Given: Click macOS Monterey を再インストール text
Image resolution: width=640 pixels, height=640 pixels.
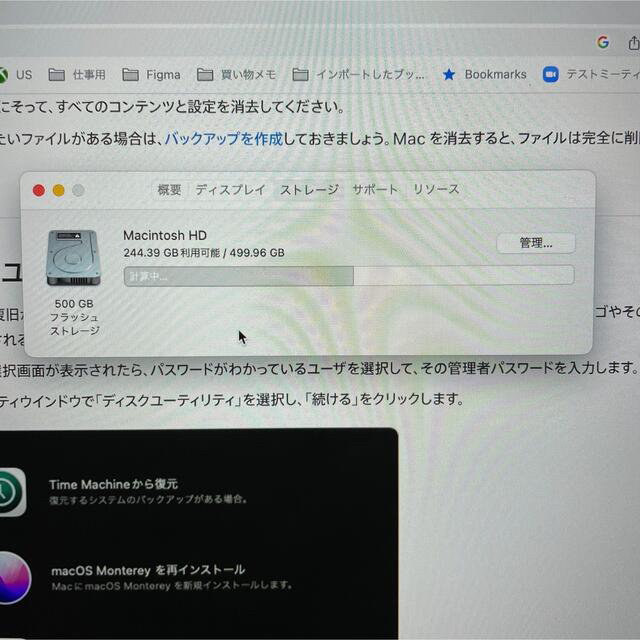Looking at the screenshot, I should pos(148,570).
